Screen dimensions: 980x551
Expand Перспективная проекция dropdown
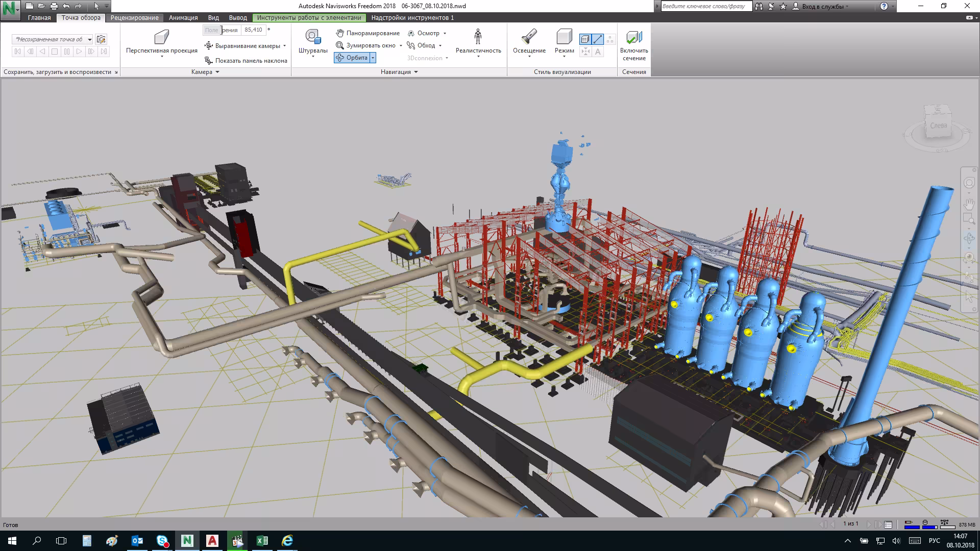tap(162, 56)
